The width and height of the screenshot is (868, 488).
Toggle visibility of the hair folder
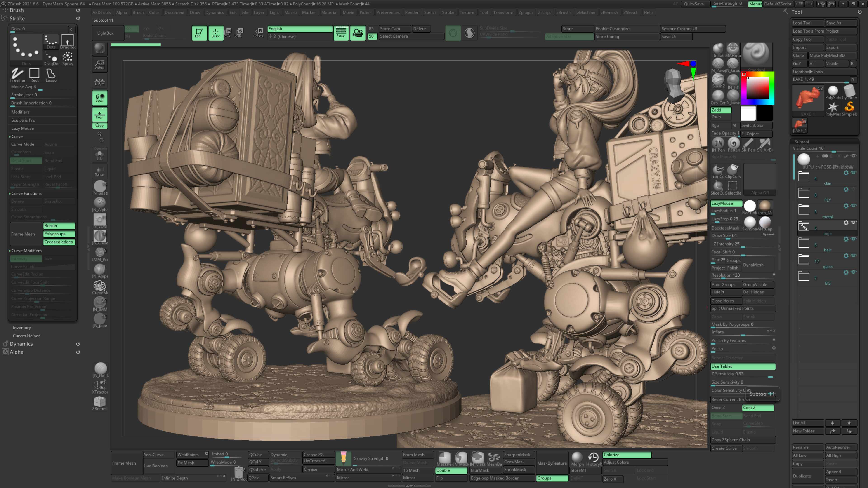click(x=854, y=239)
